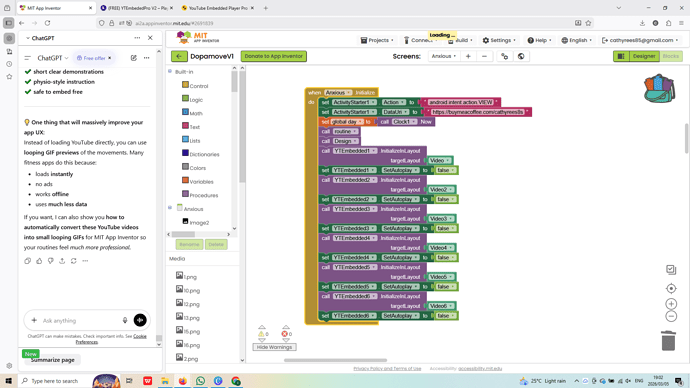690x388 pixels.
Task: Click the Summarize page button
Action: click(x=52, y=360)
